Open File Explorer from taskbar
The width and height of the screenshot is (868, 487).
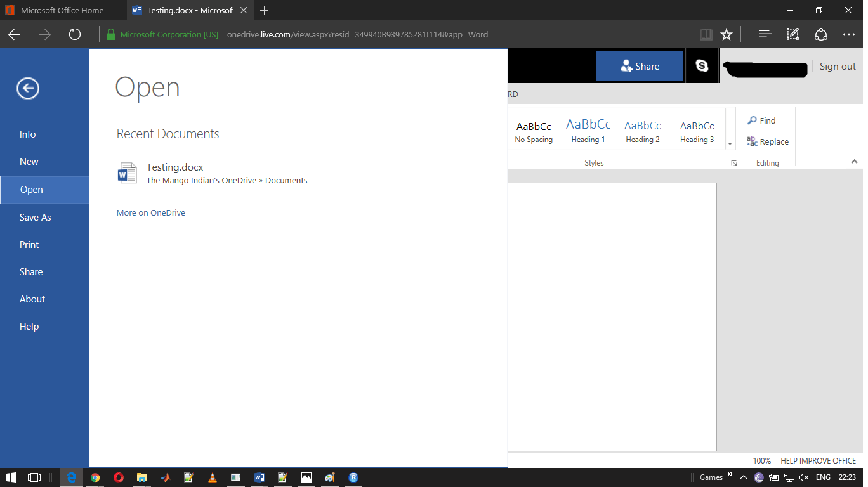click(142, 477)
